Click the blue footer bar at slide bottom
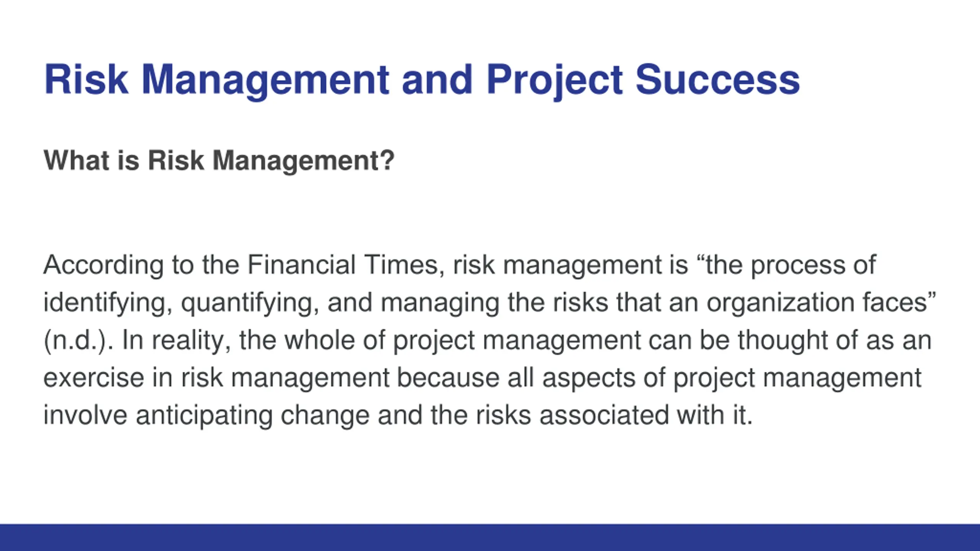The height and width of the screenshot is (551, 980). [x=490, y=537]
